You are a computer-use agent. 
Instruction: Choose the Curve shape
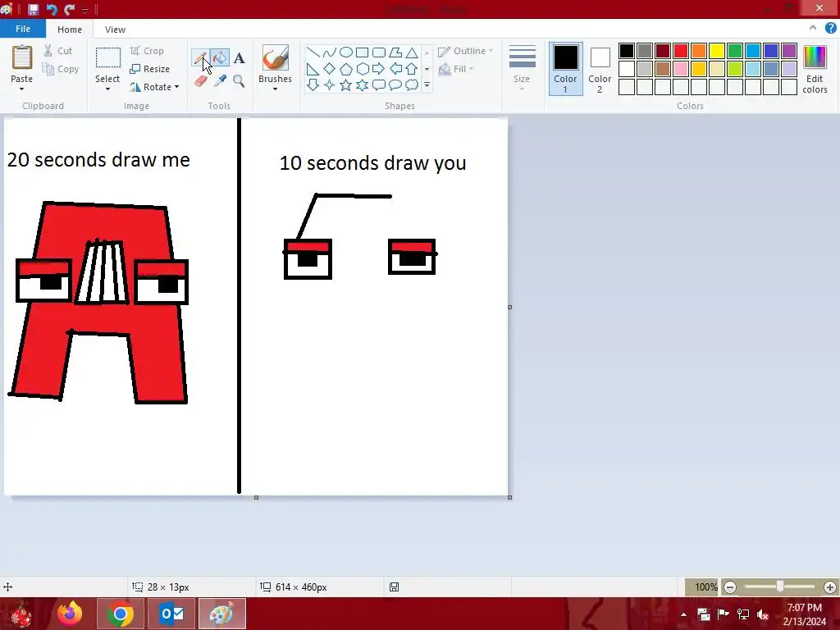tap(330, 52)
